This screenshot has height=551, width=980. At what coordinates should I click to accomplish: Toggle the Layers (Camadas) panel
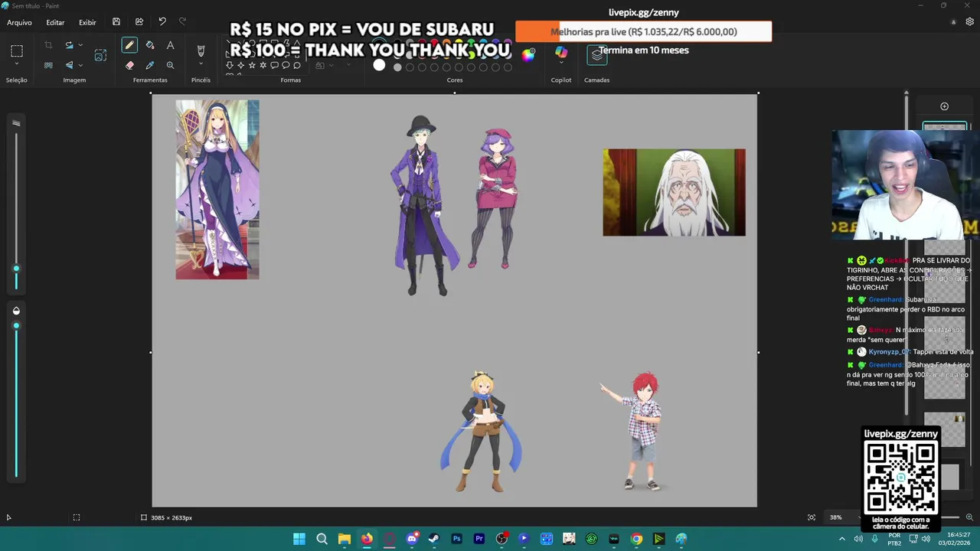pyautogui.click(x=597, y=54)
